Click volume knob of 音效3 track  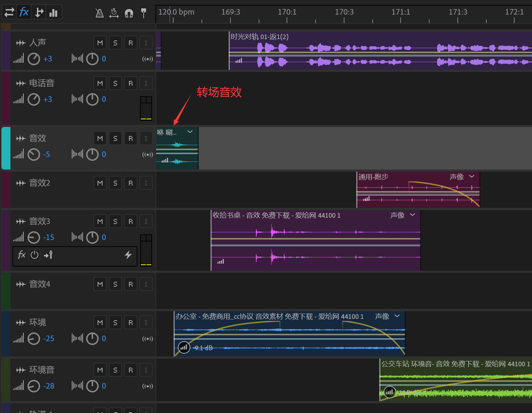tap(34, 238)
